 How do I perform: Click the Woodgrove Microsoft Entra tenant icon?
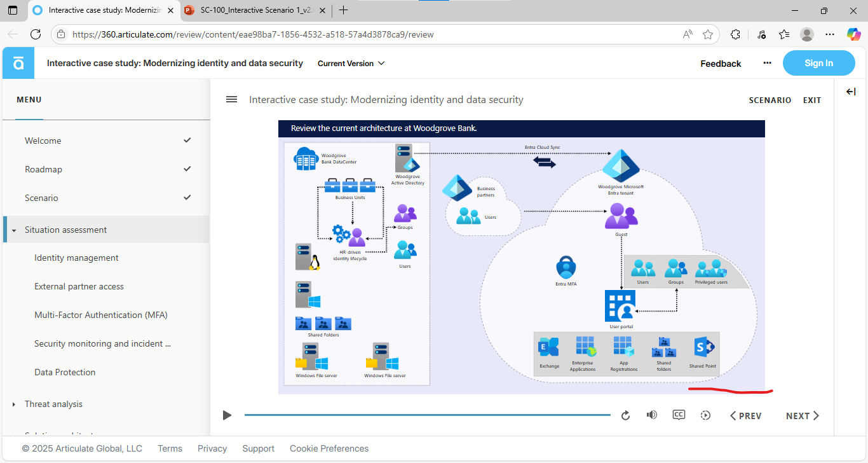click(x=621, y=165)
